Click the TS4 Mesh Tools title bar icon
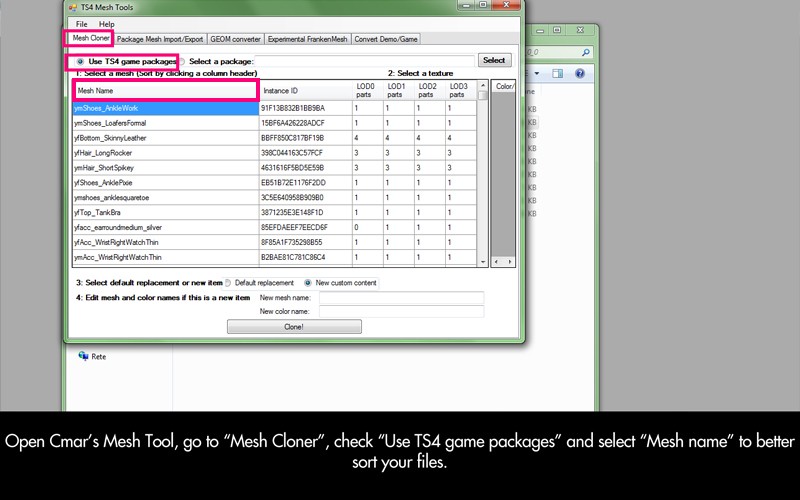Viewport: 800px width, 500px height. pyautogui.click(x=73, y=7)
